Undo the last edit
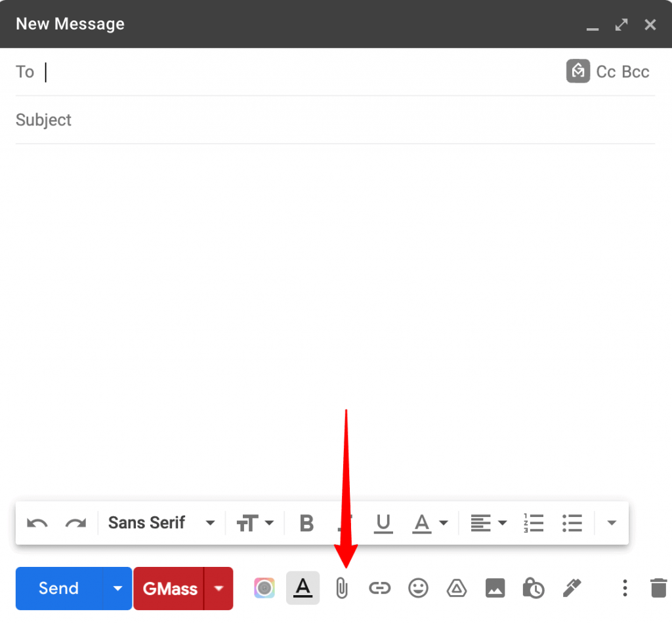Screen dimensions: 672x624 tap(37, 523)
